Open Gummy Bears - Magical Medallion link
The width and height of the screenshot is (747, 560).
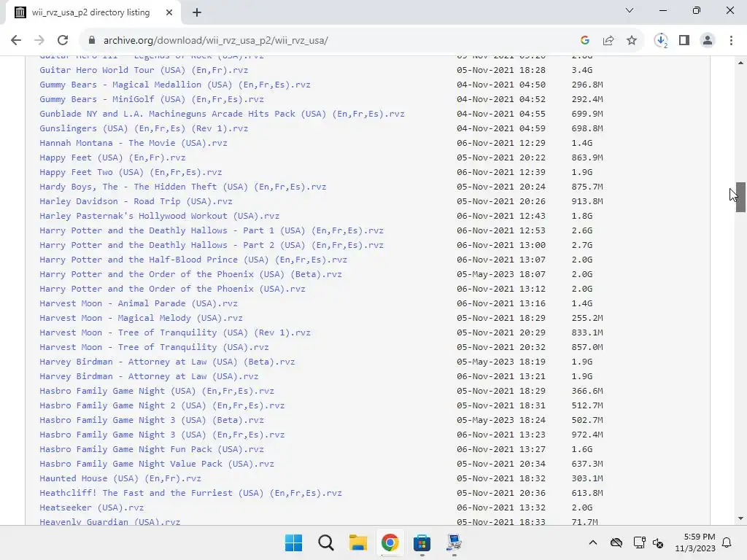coord(175,85)
